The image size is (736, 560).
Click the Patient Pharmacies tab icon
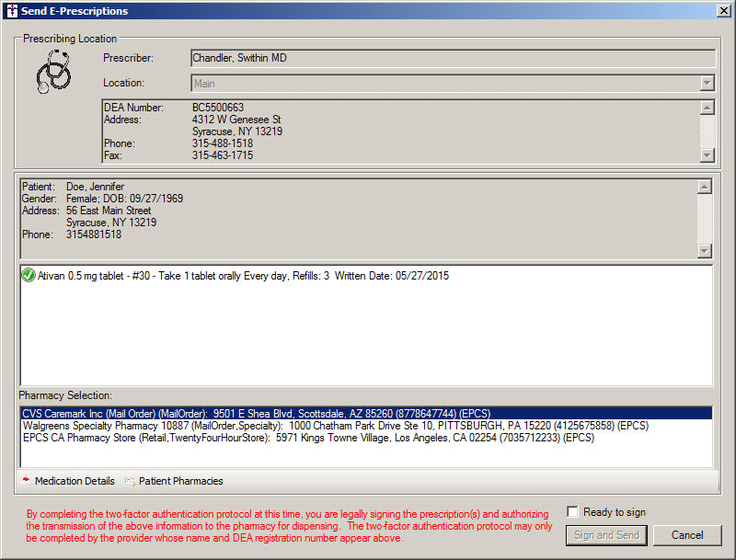(x=130, y=481)
